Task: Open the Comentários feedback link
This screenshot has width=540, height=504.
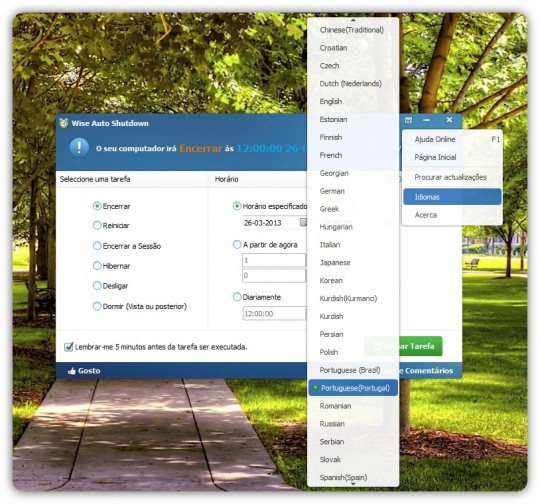Action: click(x=429, y=371)
